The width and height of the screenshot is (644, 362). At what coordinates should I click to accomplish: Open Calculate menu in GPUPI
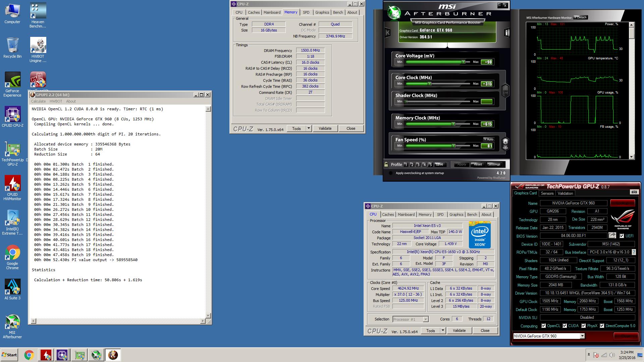(38, 101)
